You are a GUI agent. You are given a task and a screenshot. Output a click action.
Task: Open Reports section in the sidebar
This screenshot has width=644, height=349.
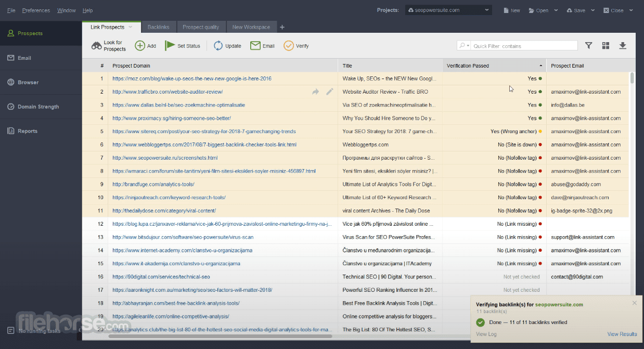(x=41, y=131)
